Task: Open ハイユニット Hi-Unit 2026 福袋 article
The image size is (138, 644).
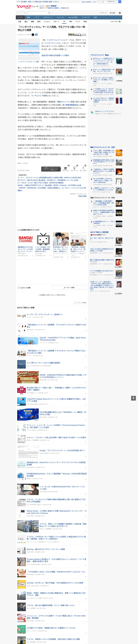Action: (57, 617)
